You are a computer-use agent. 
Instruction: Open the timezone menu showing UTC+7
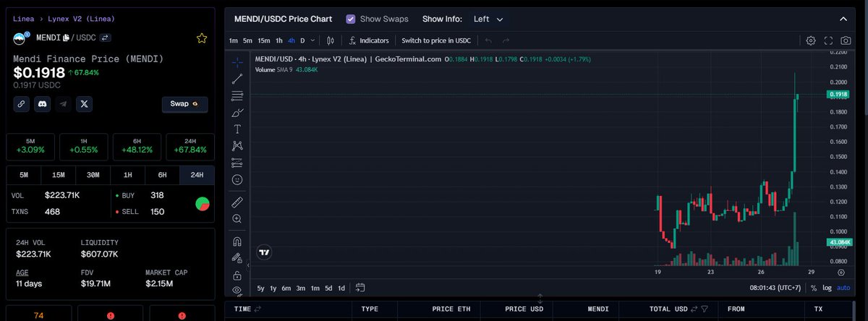pos(777,288)
